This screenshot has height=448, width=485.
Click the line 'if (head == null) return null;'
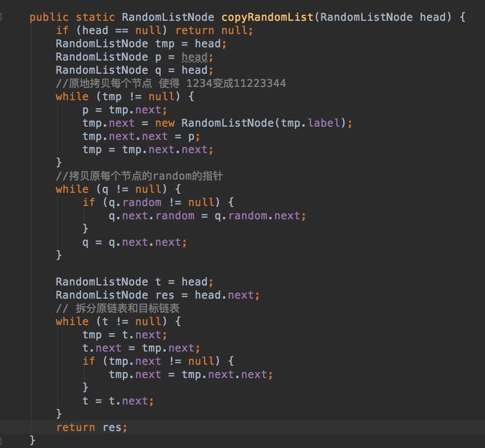[155, 31]
